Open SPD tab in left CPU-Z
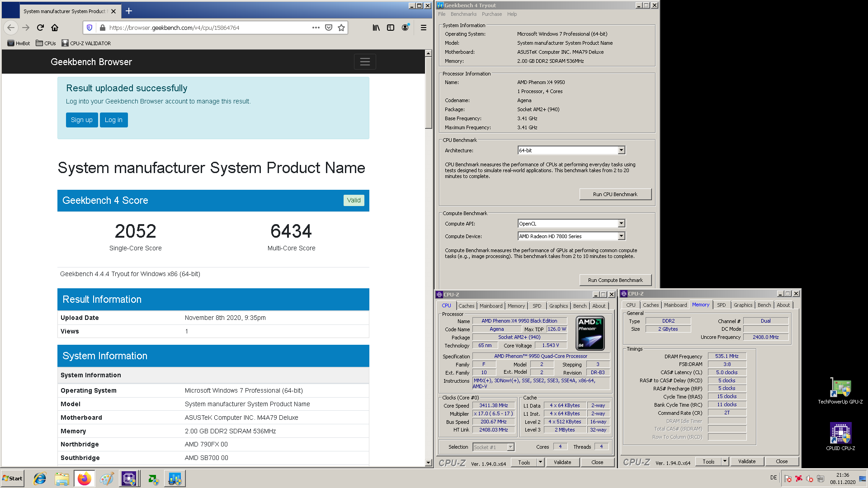This screenshot has width=868, height=488. point(537,306)
